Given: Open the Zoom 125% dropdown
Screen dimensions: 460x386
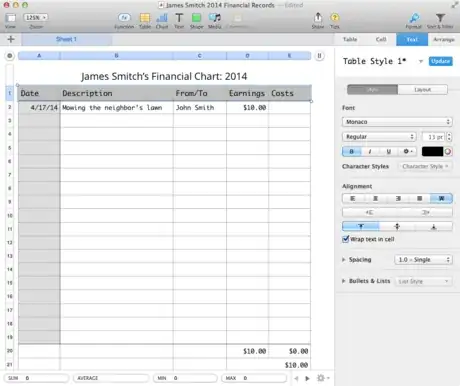Looking at the screenshot, I should [36, 17].
